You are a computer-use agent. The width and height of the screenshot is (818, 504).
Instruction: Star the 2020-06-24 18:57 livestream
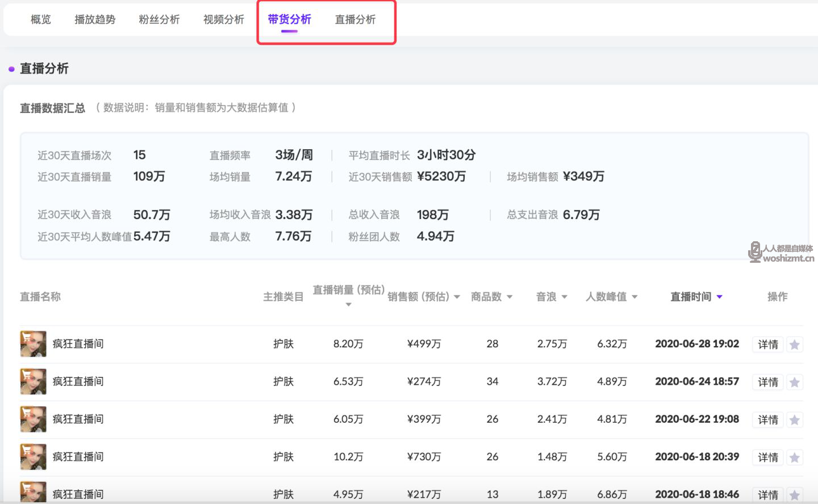pyautogui.click(x=795, y=382)
